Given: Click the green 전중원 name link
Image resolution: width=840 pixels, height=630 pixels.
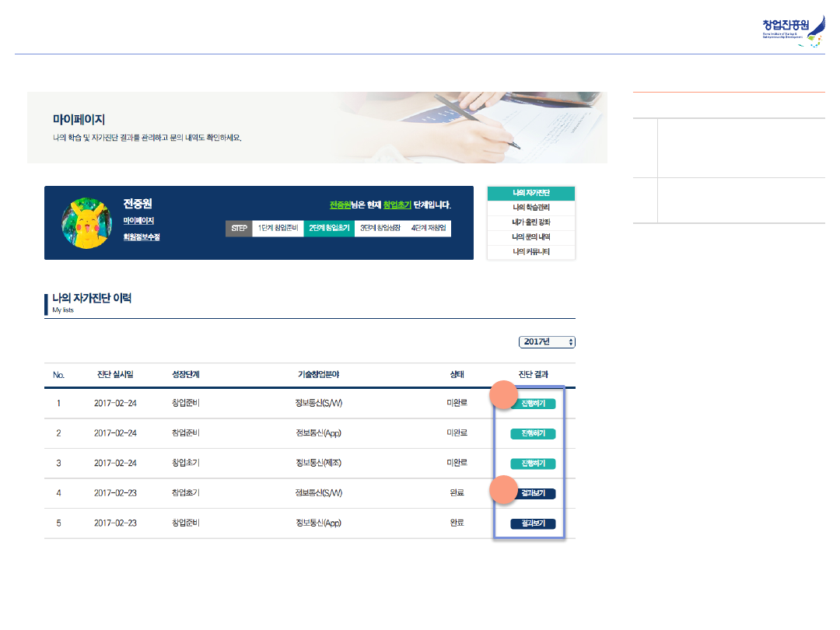Looking at the screenshot, I should point(340,205).
